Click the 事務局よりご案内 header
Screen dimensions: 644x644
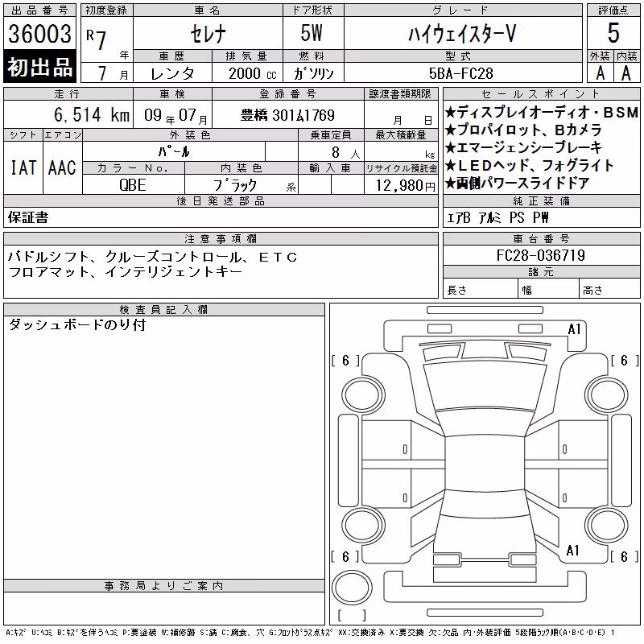click(164, 586)
